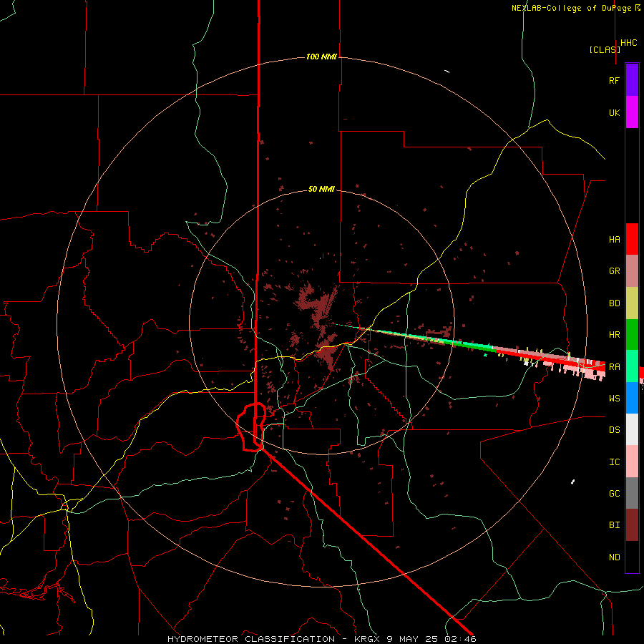Screen dimensions: 644x644
Task: Click the UK magenta legend swatch
Action: click(632, 112)
